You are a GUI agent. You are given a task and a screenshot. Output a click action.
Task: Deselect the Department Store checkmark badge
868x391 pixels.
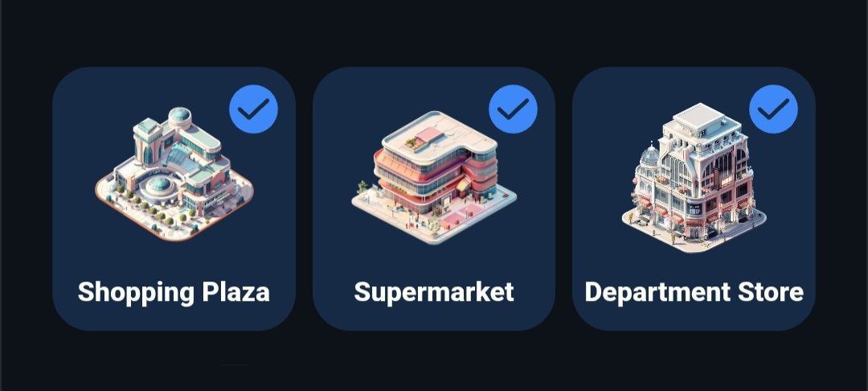point(773,109)
